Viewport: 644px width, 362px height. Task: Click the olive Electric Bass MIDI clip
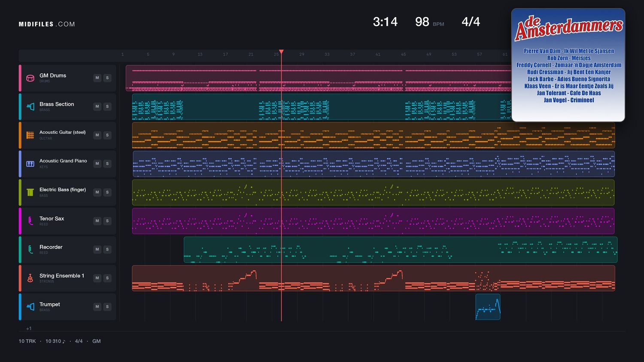[373, 193]
